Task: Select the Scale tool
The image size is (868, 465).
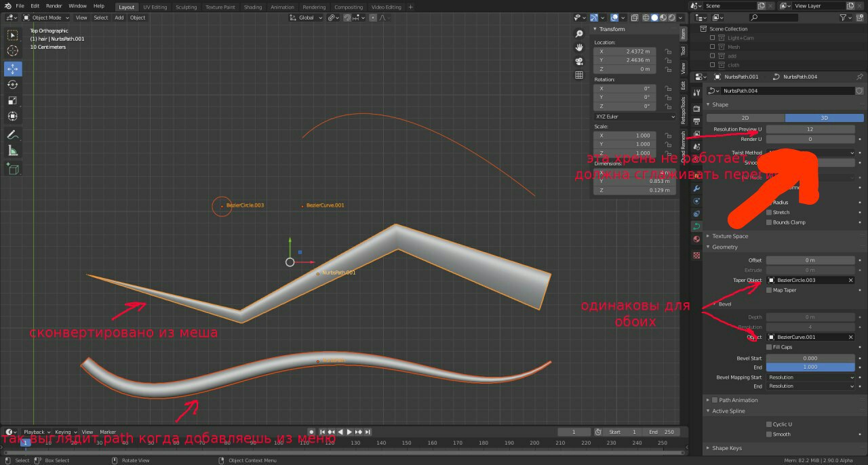Action: point(13,100)
